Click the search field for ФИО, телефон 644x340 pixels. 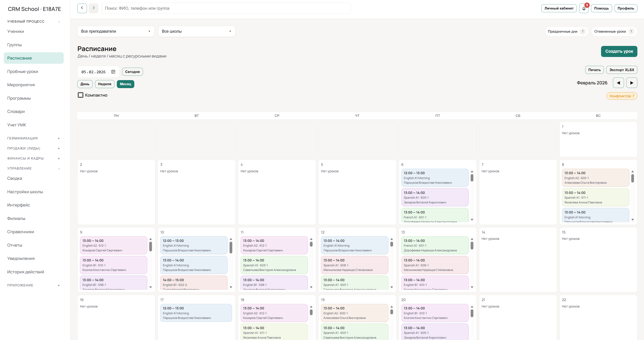click(225, 8)
